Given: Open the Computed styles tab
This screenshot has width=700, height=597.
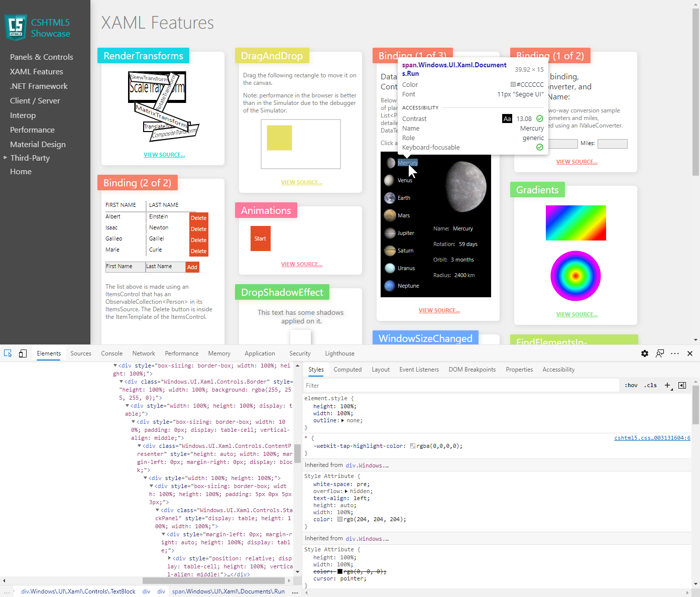Looking at the screenshot, I should tap(347, 370).
